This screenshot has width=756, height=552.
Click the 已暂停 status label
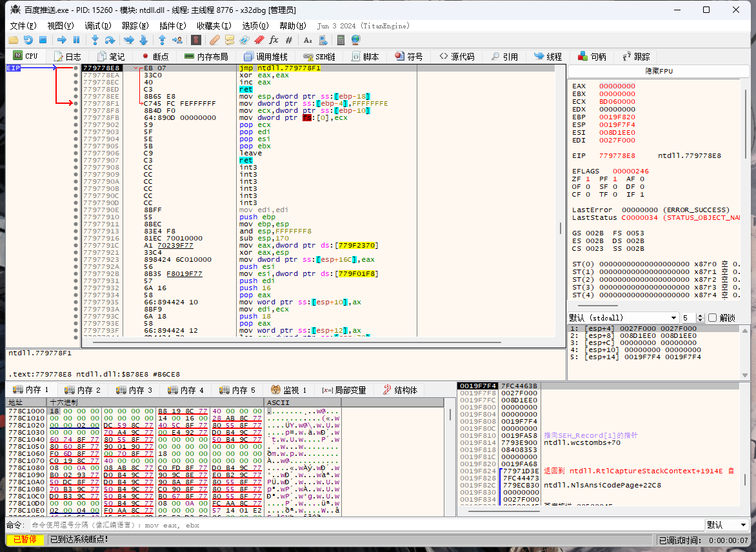(25, 540)
